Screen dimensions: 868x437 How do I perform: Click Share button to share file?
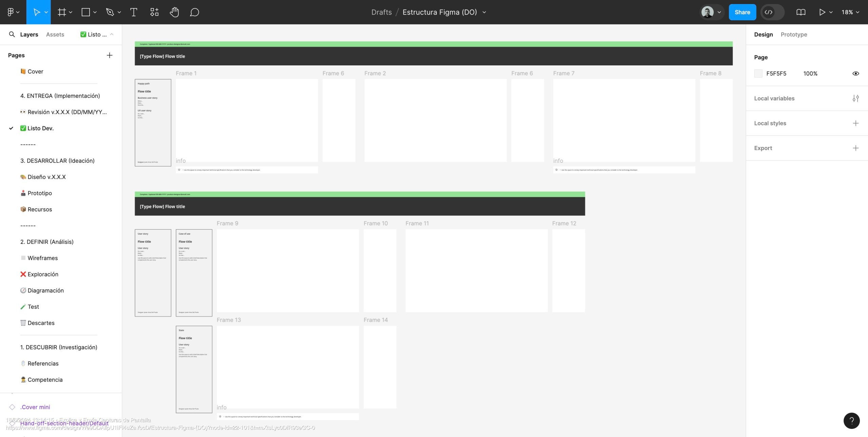pos(742,12)
